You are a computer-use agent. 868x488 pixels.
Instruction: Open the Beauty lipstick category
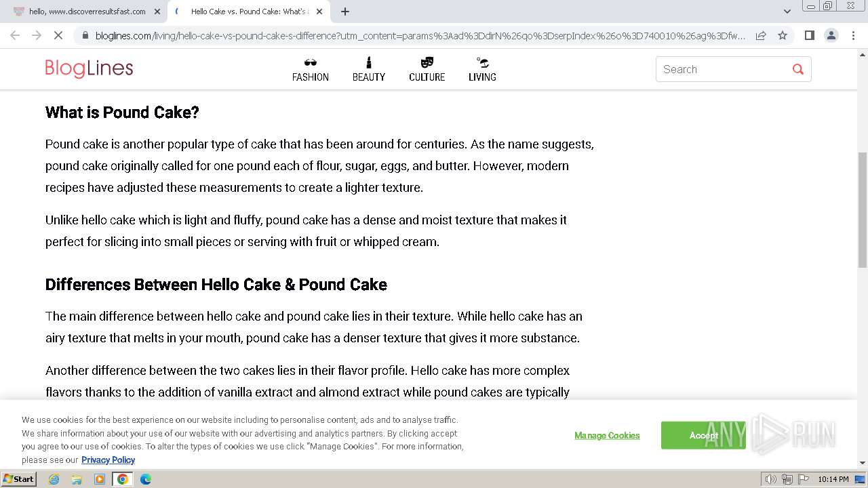tap(368, 69)
